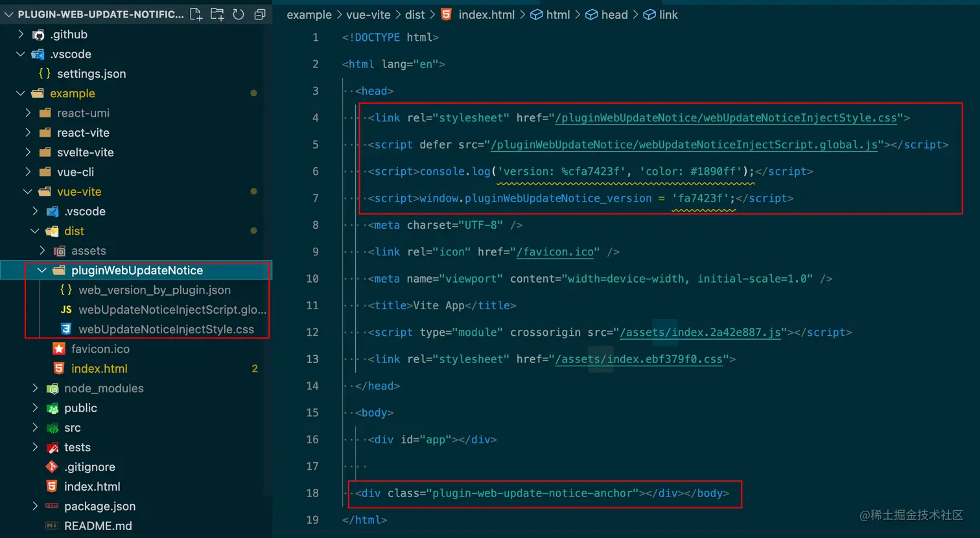This screenshot has height=538, width=980.
Task: Click the CSS icon of webUpdateNoticeInjectStyle.css
Action: 66,329
